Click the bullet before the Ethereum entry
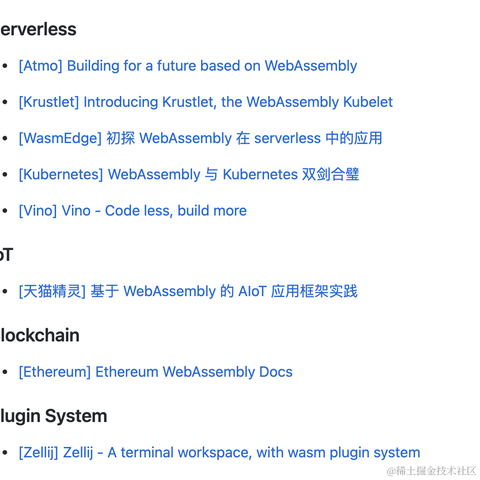This screenshot has height=480, width=480. [5, 372]
